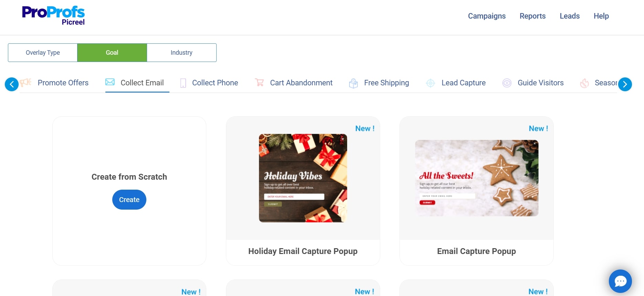This screenshot has height=296, width=644.
Task: Choose the Collect Phone icon
Action: pyautogui.click(x=183, y=83)
